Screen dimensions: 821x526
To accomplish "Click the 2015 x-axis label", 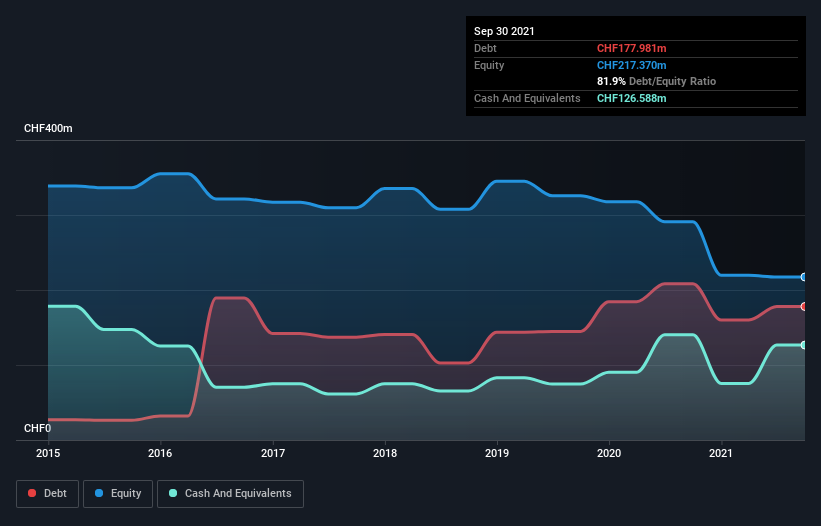I will (48, 453).
